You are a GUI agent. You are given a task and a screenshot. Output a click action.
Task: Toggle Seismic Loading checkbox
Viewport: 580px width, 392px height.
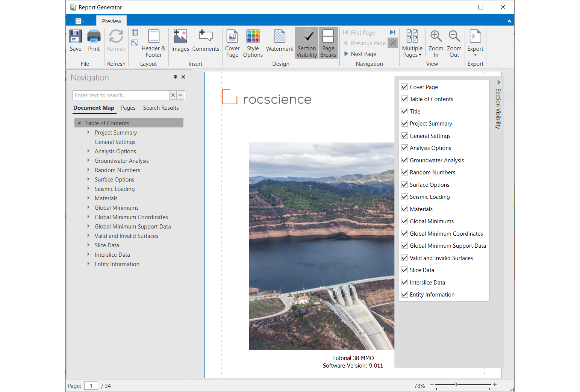(405, 197)
